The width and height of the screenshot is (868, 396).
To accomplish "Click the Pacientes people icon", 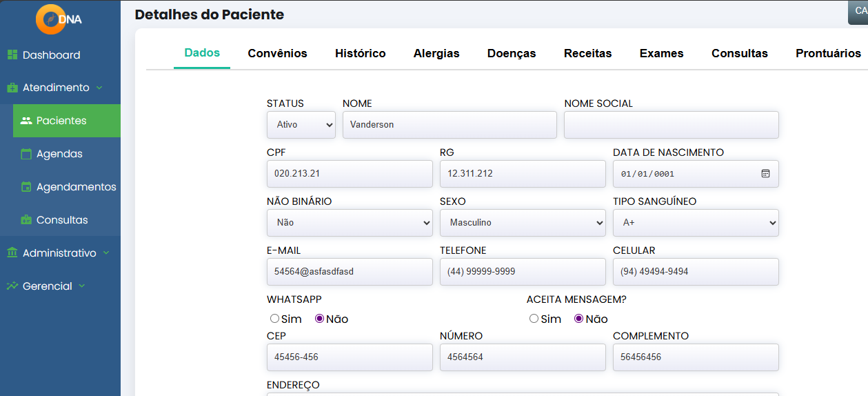I will tap(26, 121).
